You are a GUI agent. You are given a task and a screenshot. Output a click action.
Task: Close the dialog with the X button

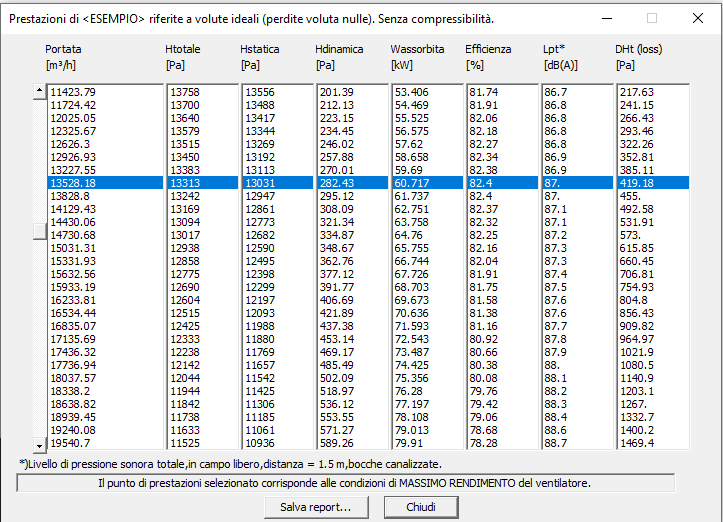click(697, 17)
